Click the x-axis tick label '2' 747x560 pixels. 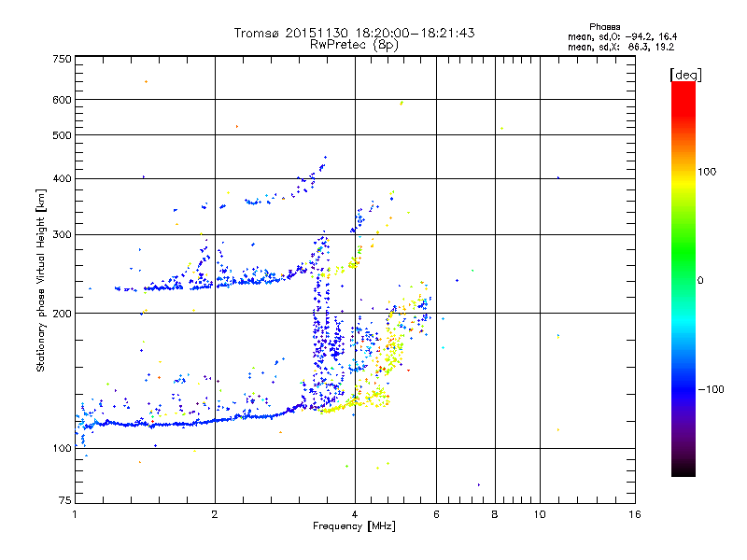tap(215, 514)
